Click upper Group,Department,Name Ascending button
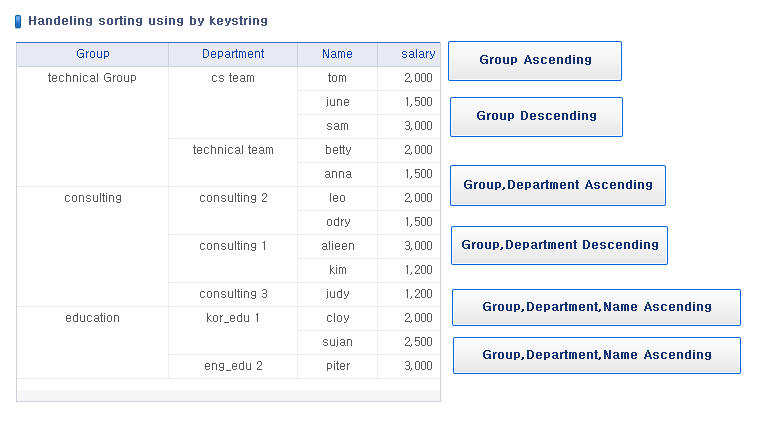This screenshot has width=761, height=421. coord(596,307)
